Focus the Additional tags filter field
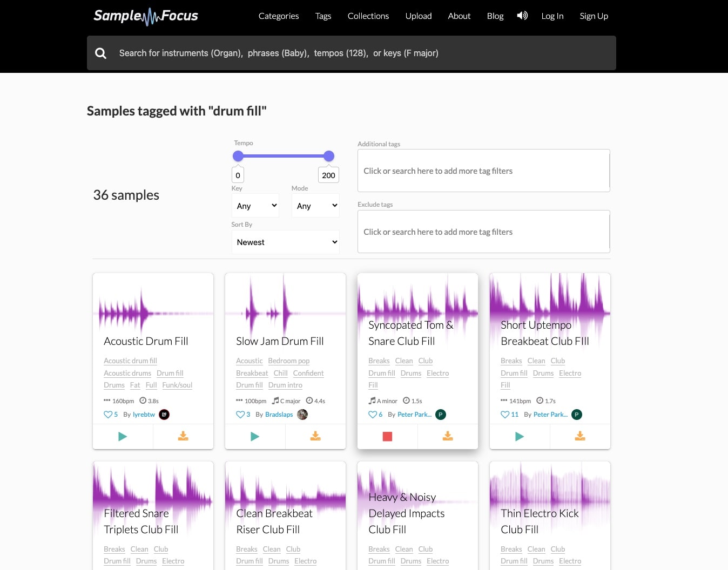 pos(483,171)
